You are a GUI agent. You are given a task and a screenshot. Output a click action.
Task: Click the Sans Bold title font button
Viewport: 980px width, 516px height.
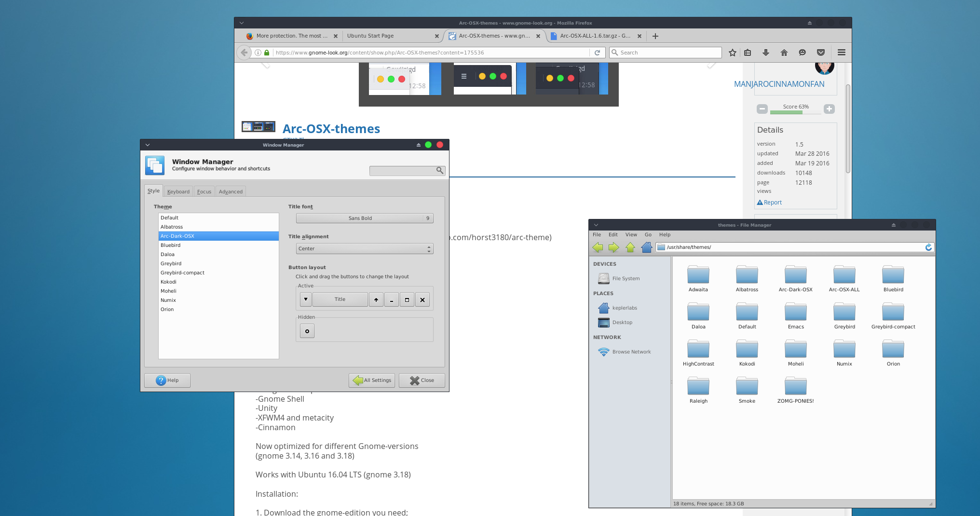point(365,218)
